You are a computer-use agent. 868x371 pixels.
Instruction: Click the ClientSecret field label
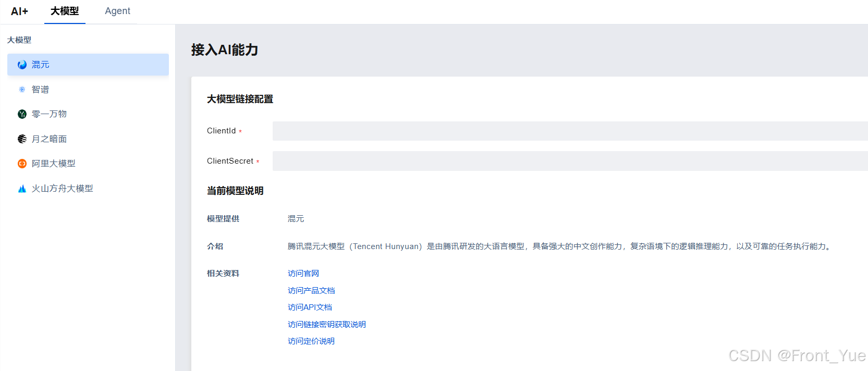tap(230, 161)
